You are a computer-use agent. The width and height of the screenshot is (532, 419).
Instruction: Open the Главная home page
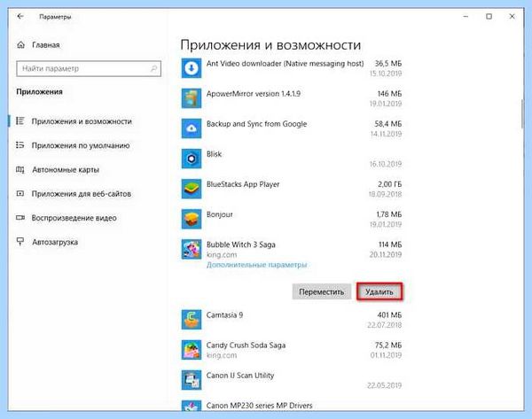(46, 45)
